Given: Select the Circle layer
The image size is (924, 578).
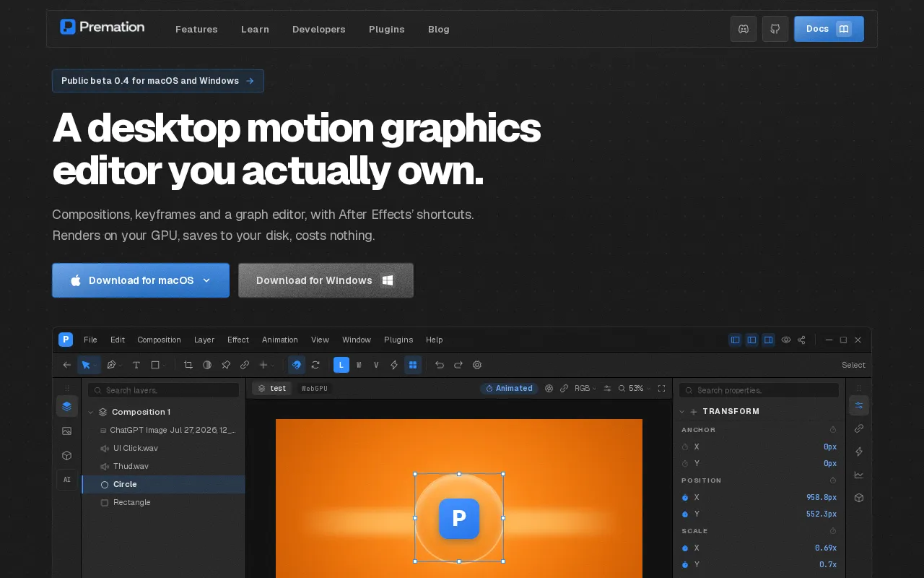Looking at the screenshot, I should coord(164,484).
